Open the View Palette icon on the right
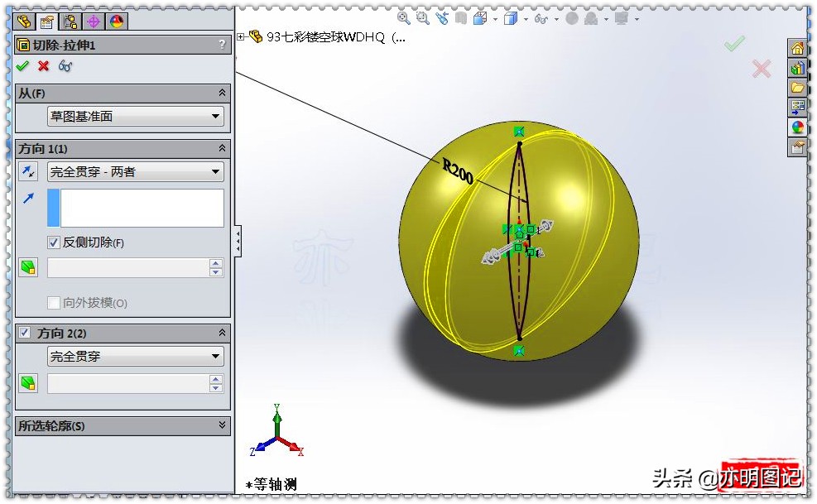 (x=798, y=106)
